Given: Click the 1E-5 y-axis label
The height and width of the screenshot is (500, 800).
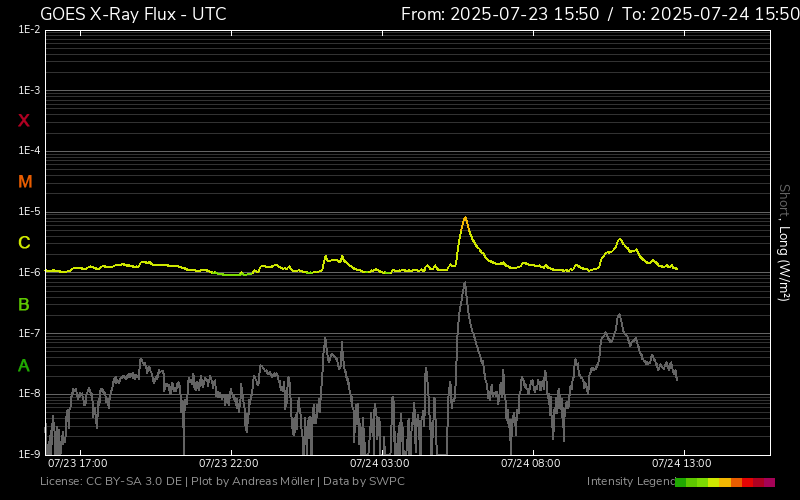Looking at the screenshot, I should click(29, 212).
